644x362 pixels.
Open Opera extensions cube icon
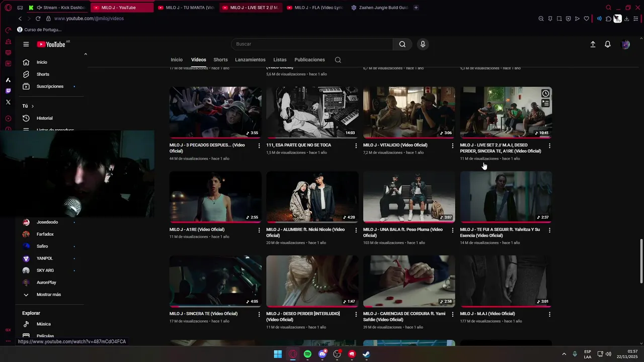[x=608, y=19]
